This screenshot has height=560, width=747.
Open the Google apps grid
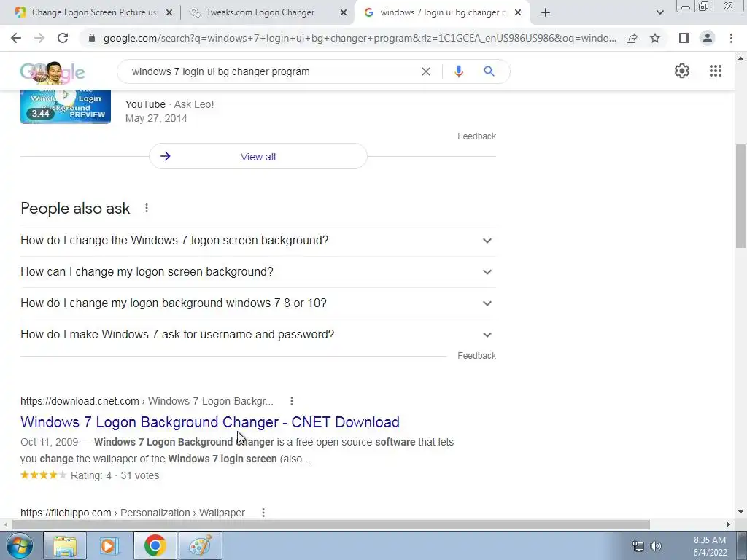pos(715,71)
